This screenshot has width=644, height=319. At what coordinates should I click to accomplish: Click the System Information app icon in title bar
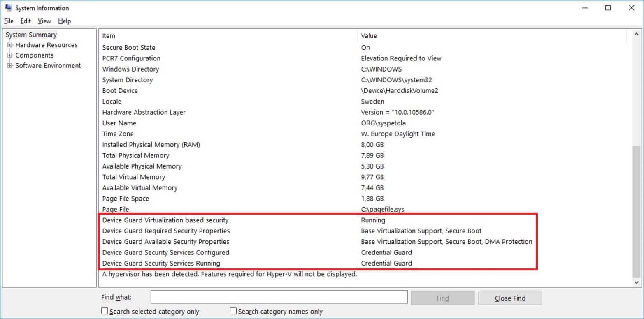tap(8, 8)
